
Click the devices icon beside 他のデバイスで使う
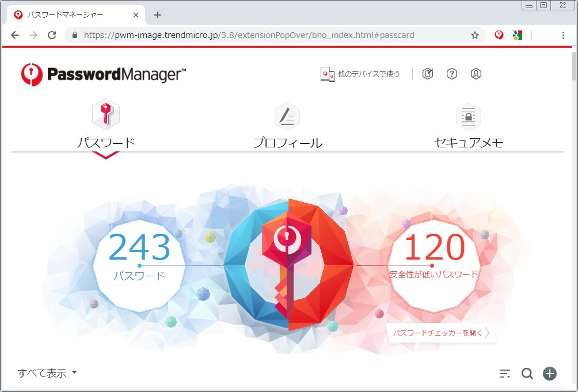[328, 74]
